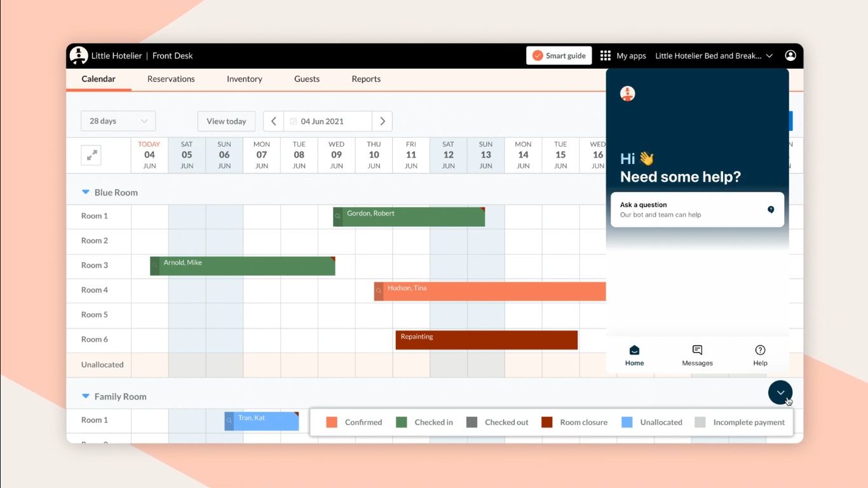
Task: Open the Tran, Kat reservation bar
Action: pyautogui.click(x=262, y=421)
